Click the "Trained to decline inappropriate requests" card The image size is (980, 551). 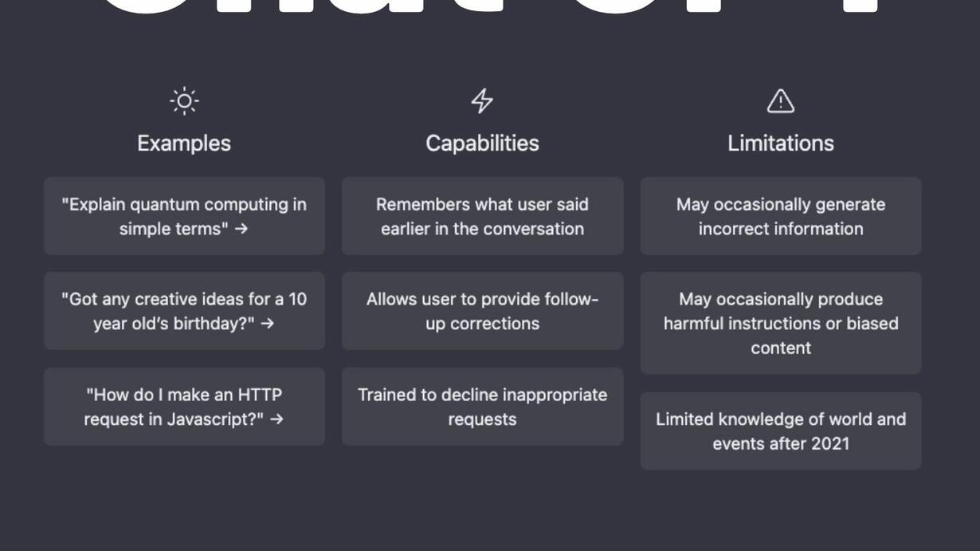482,407
